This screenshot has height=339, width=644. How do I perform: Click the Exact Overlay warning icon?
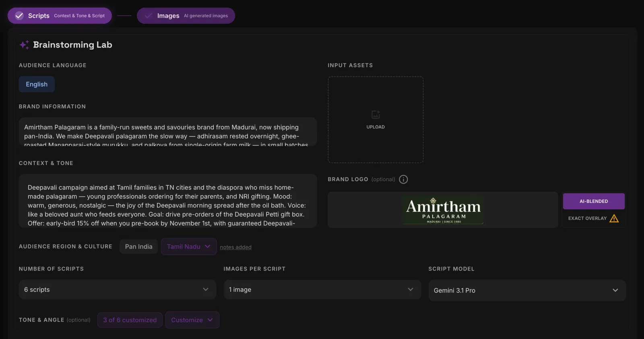point(614,218)
